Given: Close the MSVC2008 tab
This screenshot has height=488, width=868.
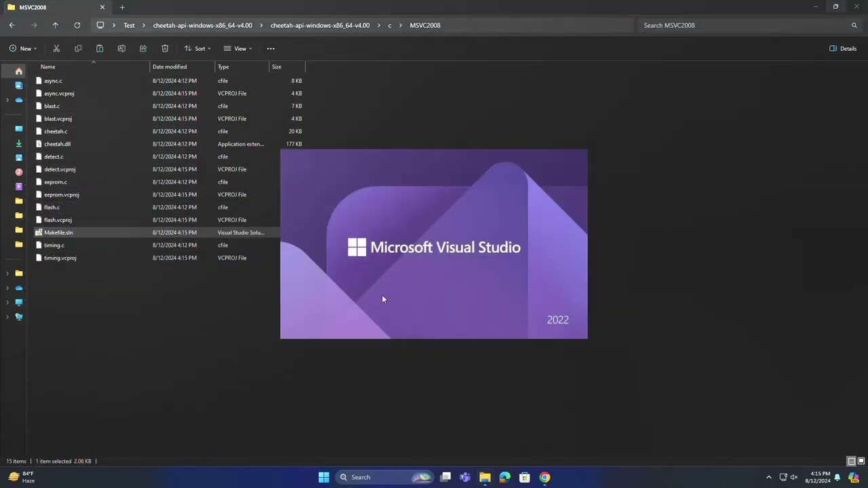Looking at the screenshot, I should [102, 7].
